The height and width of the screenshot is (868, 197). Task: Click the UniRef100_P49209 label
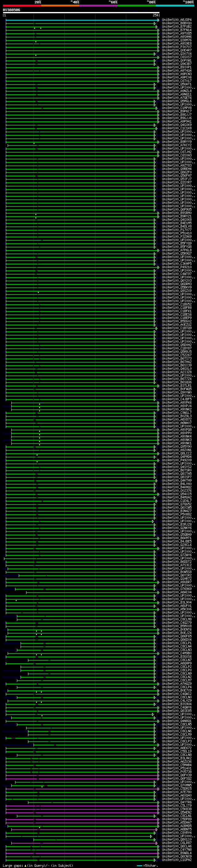pos(177,460)
